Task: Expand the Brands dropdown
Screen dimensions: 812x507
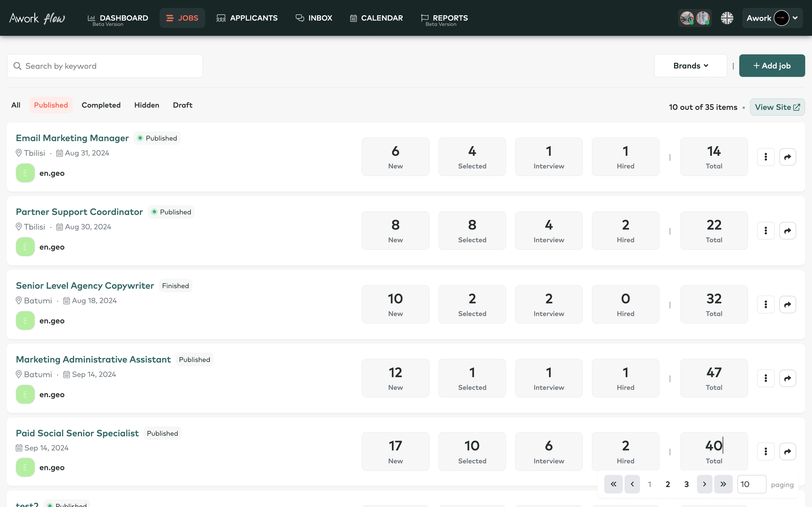Action: tap(691, 66)
